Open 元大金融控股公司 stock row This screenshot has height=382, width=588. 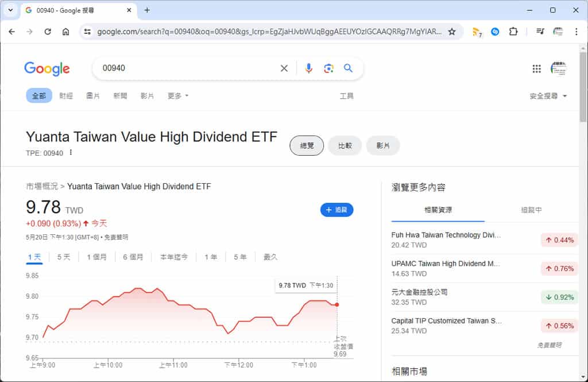point(485,297)
